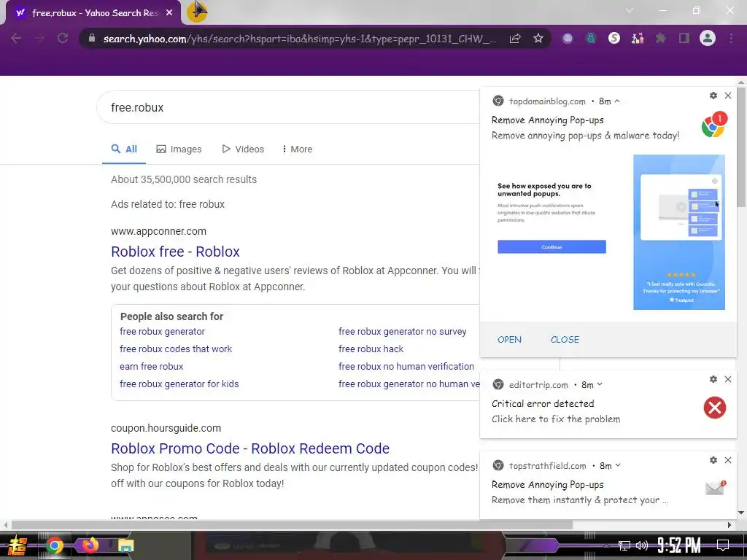
Task: Open the More search options menu
Action: click(298, 149)
